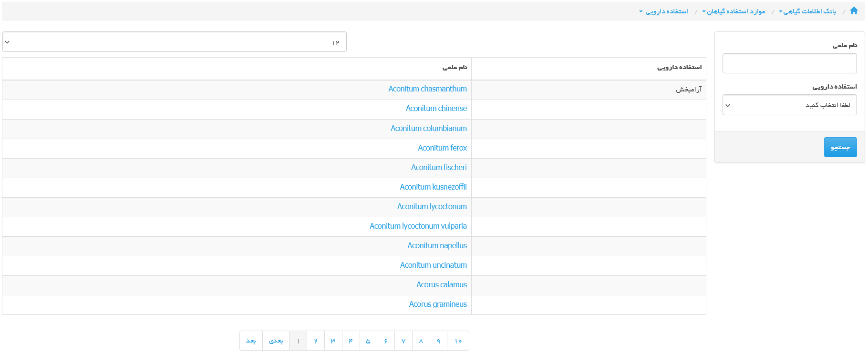Go to pagination page ۱۰
868x353 pixels.
click(458, 341)
